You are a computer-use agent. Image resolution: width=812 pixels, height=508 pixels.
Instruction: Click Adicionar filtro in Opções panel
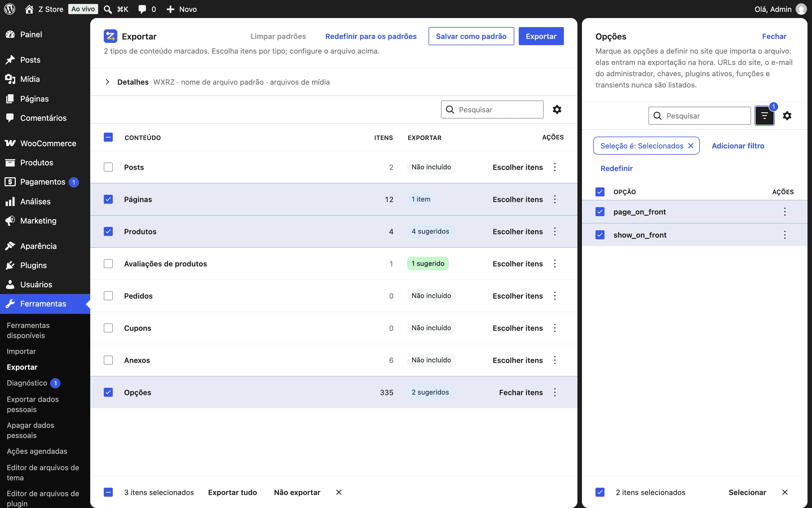click(738, 145)
